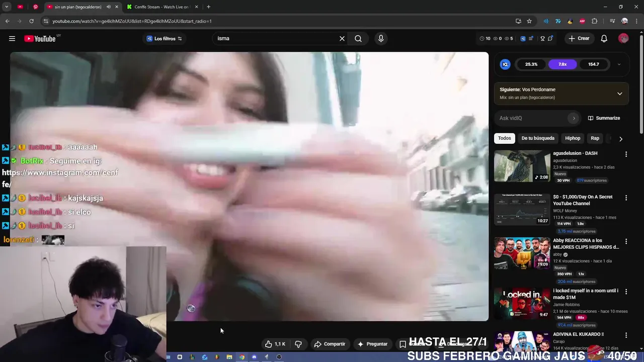Click the Summarize button
Image resolution: width=644 pixels, height=362 pixels.
click(604, 118)
